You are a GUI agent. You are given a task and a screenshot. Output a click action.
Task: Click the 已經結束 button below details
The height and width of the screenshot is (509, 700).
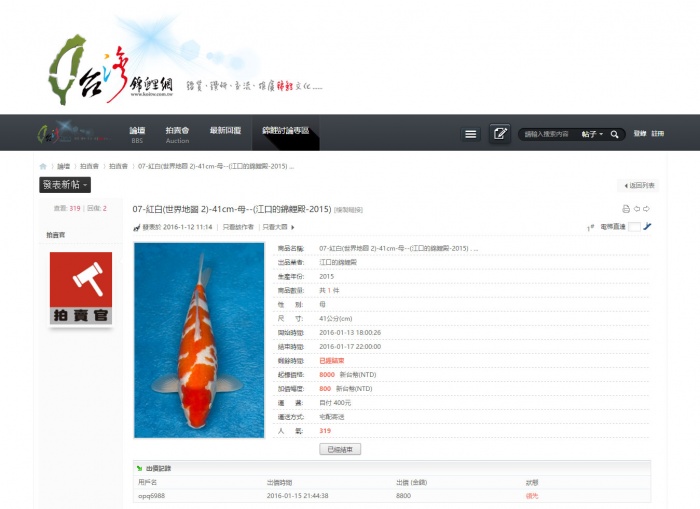340,450
